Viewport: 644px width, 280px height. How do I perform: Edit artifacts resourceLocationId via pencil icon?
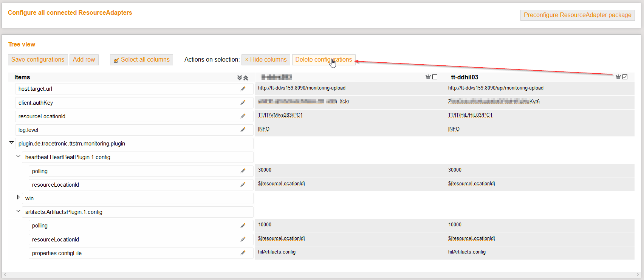coord(243,239)
